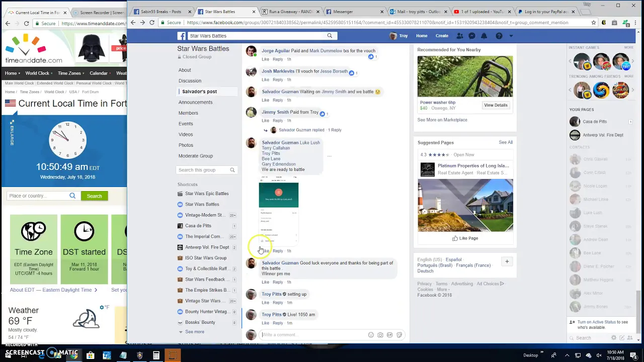The width and height of the screenshot is (644, 362).
Task: Open the Facebook account dropdown arrow
Action: (511, 36)
